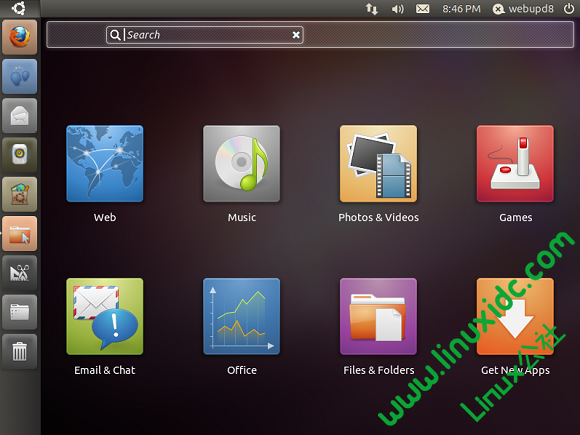Click the magnifier icon in search box
The image size is (580, 435).
[x=115, y=35]
